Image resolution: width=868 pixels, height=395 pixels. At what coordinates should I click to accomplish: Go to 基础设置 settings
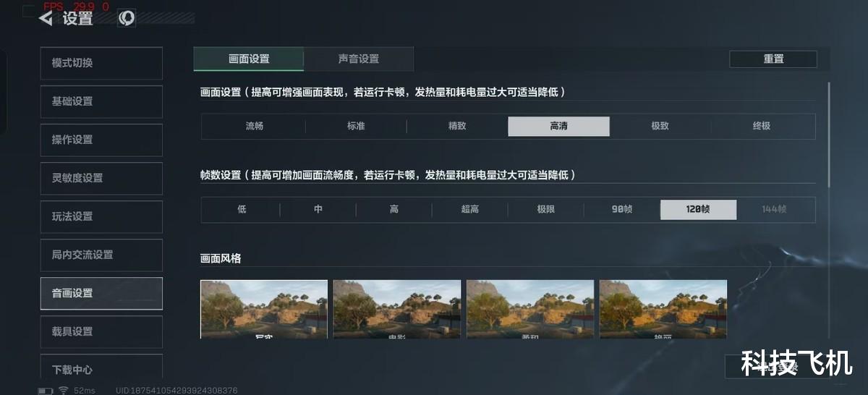[x=101, y=101]
